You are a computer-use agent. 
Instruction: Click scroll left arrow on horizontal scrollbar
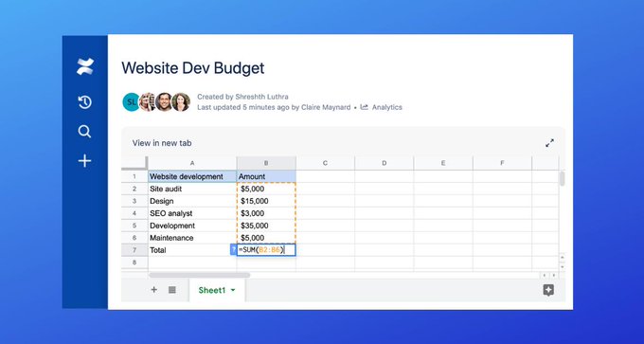tap(545, 276)
